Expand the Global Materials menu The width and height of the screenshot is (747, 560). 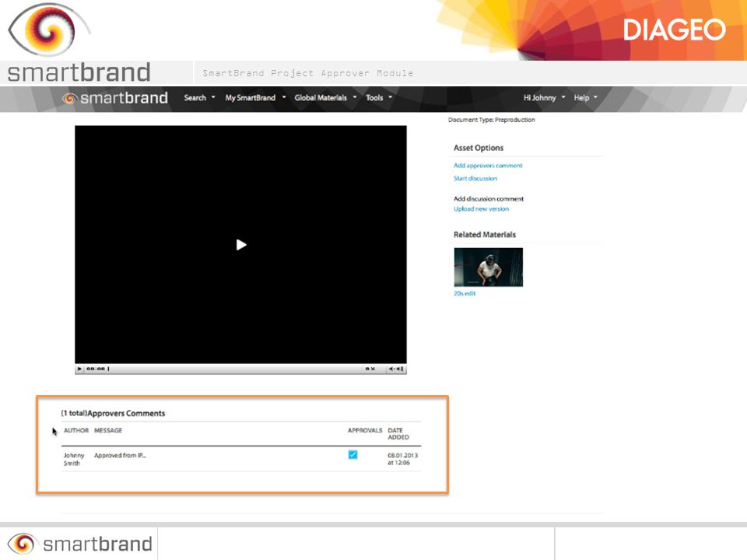pos(325,98)
